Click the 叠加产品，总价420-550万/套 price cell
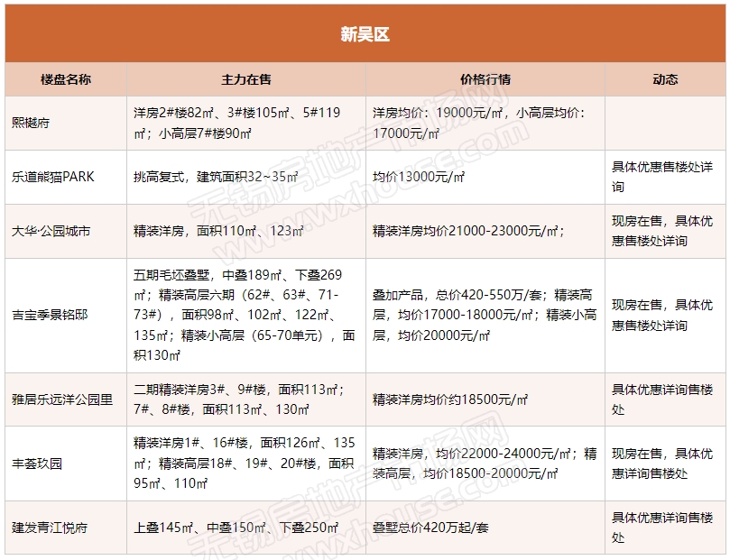The height and width of the screenshot is (560, 730). pyautogui.click(x=485, y=316)
